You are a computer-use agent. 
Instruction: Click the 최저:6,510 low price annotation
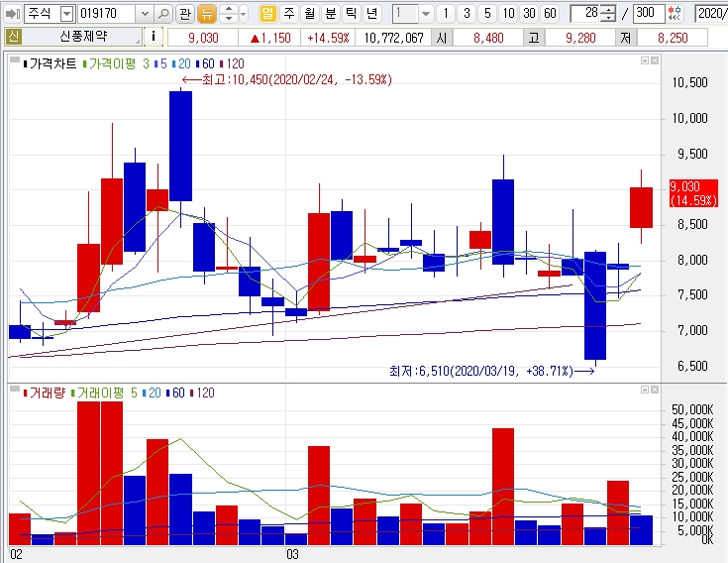(x=491, y=371)
